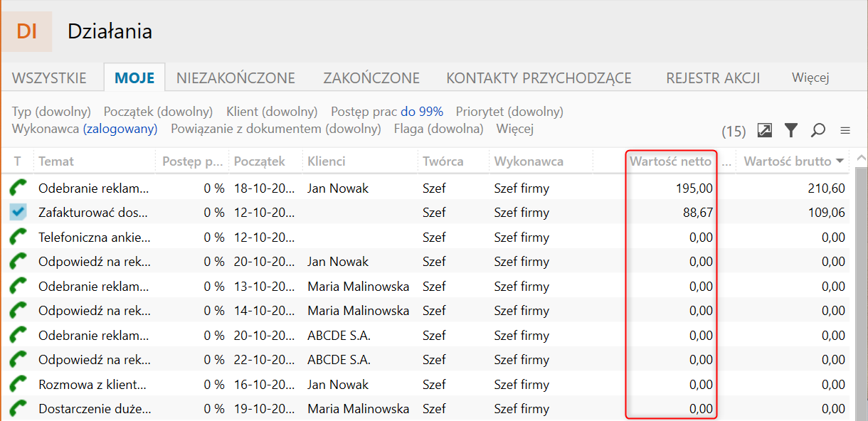Click the phone icon for Rozmowa z klientem row

(x=18, y=385)
